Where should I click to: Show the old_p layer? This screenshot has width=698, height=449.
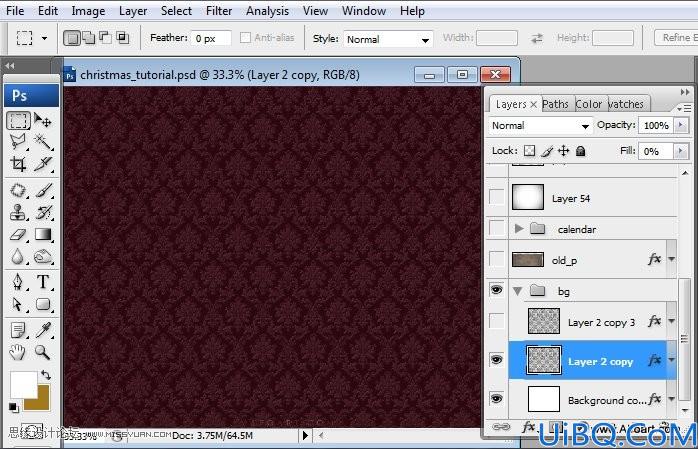(496, 259)
